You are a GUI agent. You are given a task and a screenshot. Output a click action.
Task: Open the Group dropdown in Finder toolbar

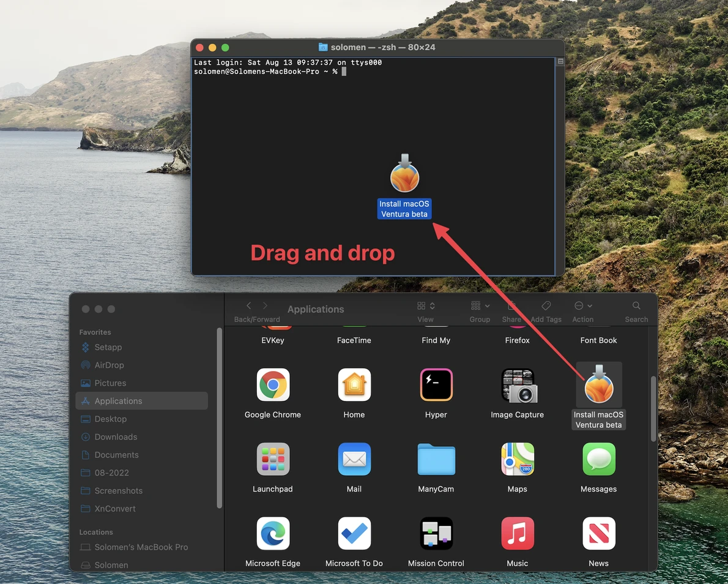(x=480, y=305)
